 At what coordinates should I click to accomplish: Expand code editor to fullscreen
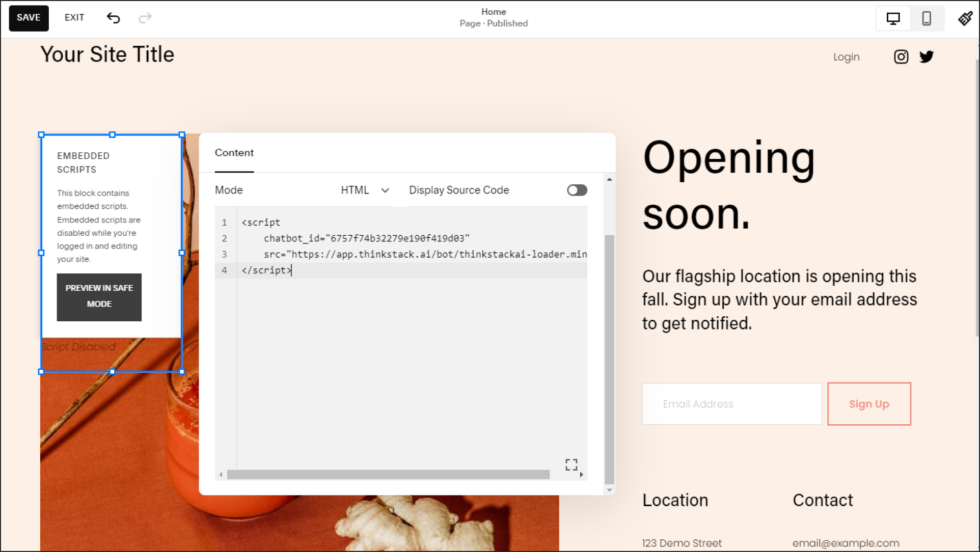pyautogui.click(x=571, y=464)
